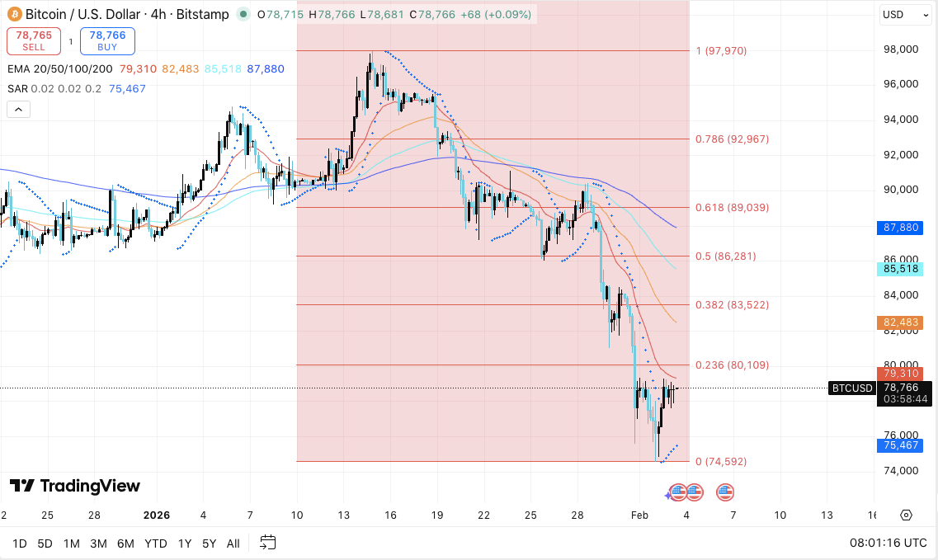Click the TradingView logo
The height and width of the screenshot is (560, 938).
(74, 486)
